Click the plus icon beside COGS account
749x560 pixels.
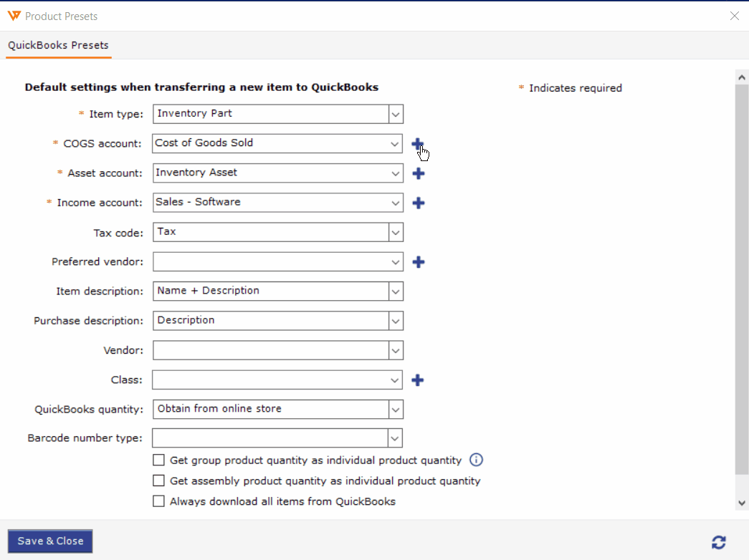[x=418, y=144]
